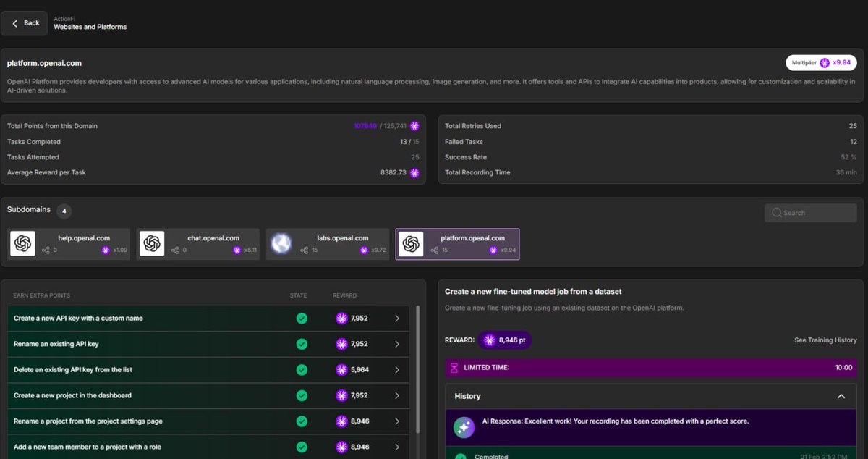The width and height of the screenshot is (868, 459).
Task: Open the chat.openai.com subdomain logo
Action: 152,244
